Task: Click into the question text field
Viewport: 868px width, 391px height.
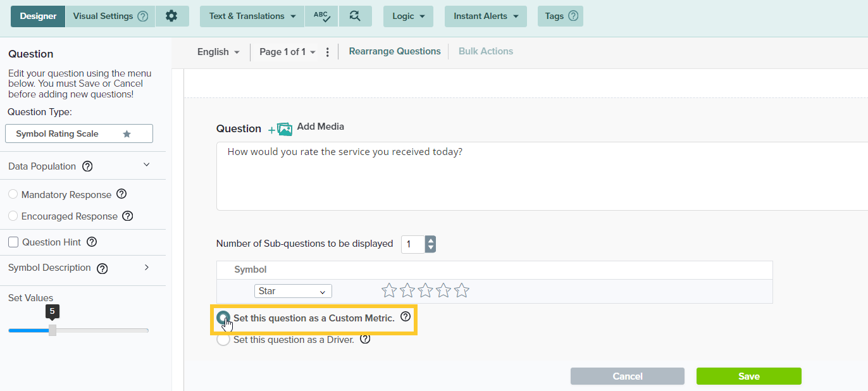Action: pos(538,176)
